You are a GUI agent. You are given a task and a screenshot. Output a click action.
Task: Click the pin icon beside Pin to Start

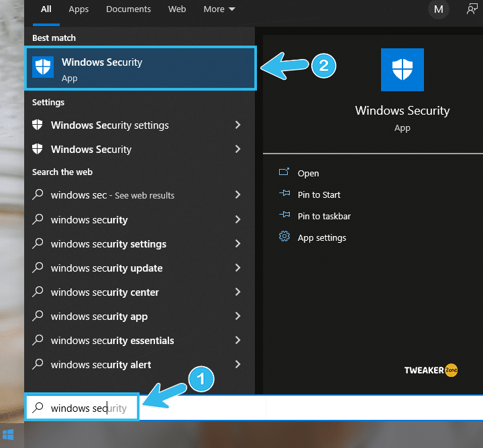[x=284, y=193]
